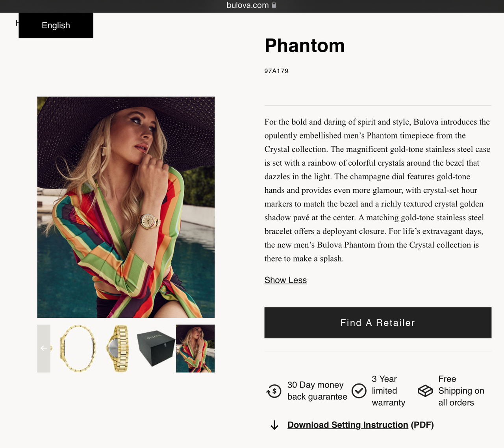The height and width of the screenshot is (448, 504).
Task: Click the money back guarantee dollar icon
Action: [x=274, y=391]
